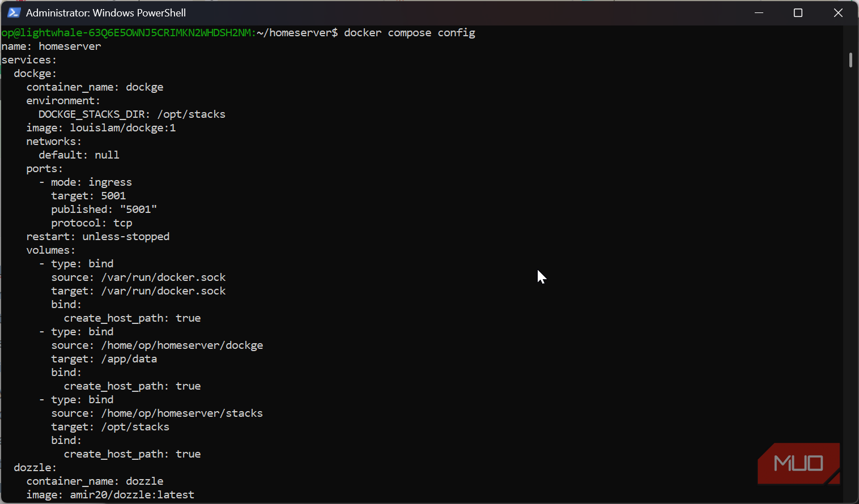Click the 'target: /opt/stacks' line
The image size is (859, 504).
coord(110,427)
